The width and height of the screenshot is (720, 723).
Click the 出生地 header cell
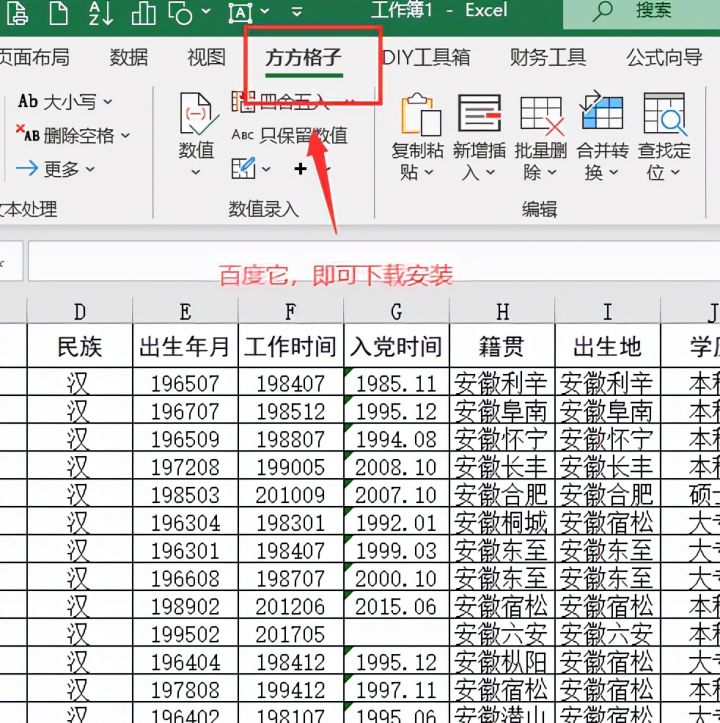608,346
